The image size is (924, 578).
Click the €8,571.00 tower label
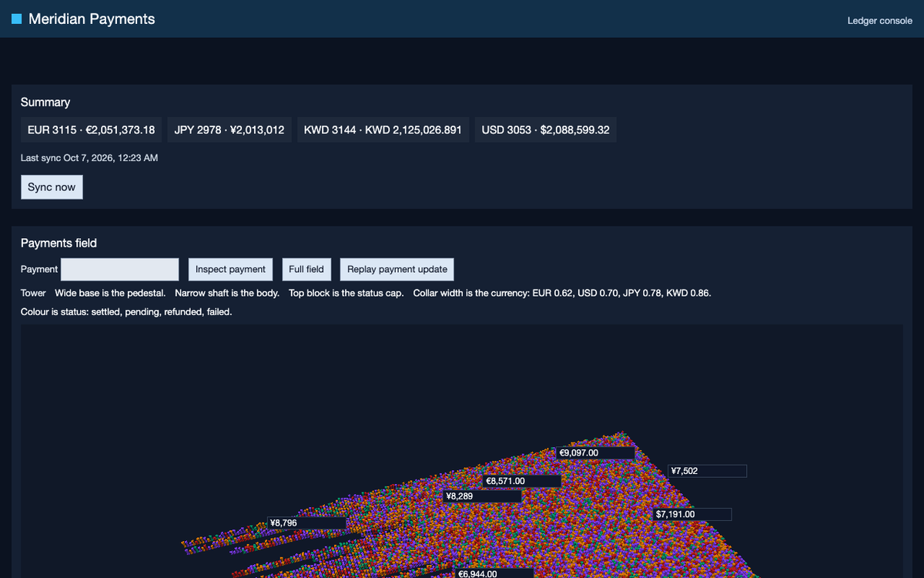click(522, 481)
